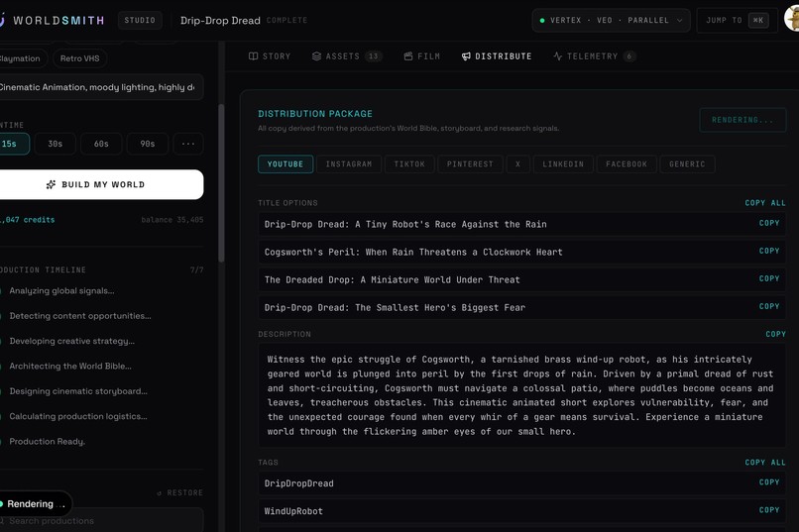
Task: Click the Complete status label
Action: [286, 21]
